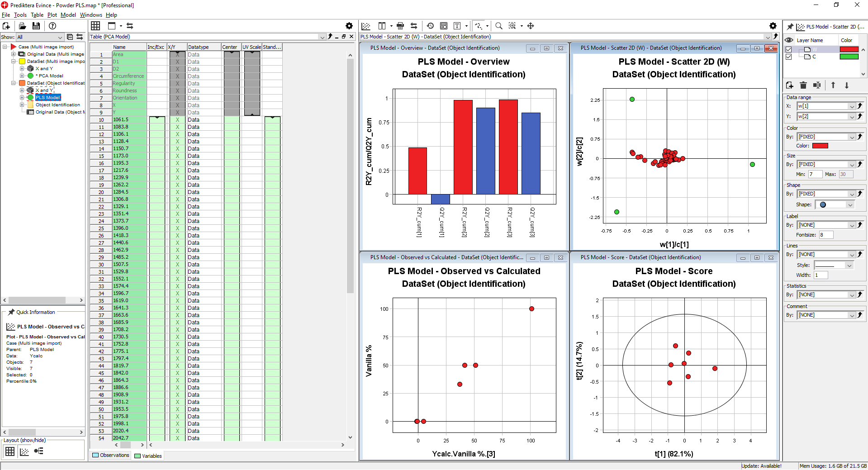Uncheck visibility of layer W
The image size is (868, 470).
click(789, 49)
